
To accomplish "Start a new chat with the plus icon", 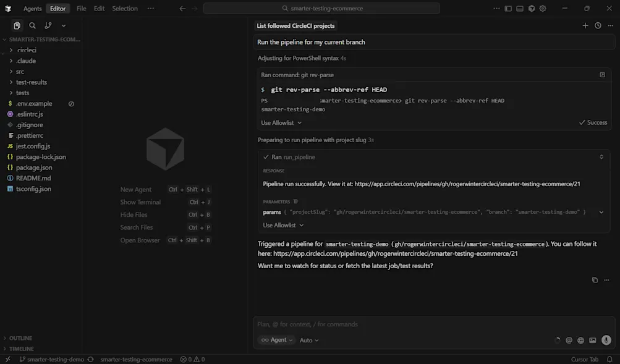I will coord(585,25).
